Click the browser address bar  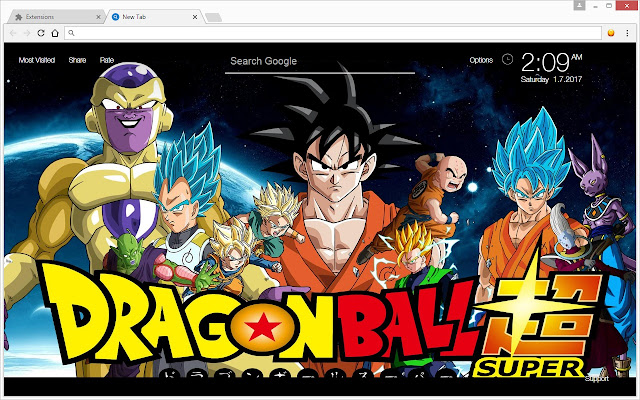pyautogui.click(x=333, y=33)
